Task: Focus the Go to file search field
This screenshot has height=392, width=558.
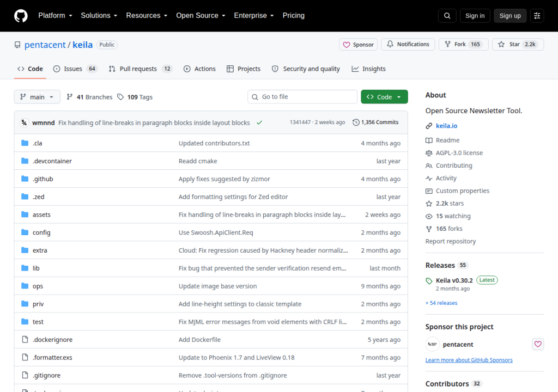Action: [302, 97]
